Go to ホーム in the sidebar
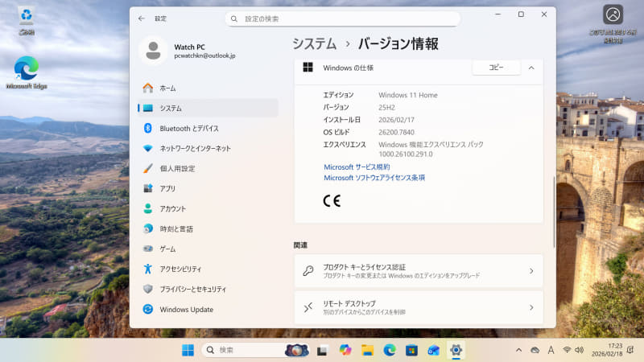 coord(208,88)
